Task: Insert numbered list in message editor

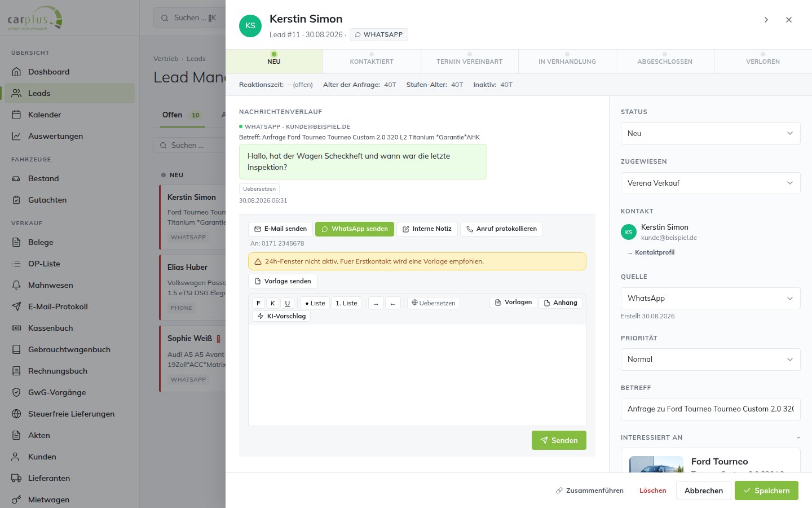Action: 346,303
